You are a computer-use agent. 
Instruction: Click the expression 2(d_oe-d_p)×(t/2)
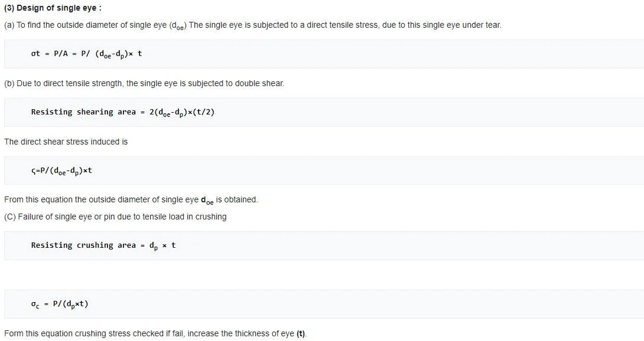point(181,112)
